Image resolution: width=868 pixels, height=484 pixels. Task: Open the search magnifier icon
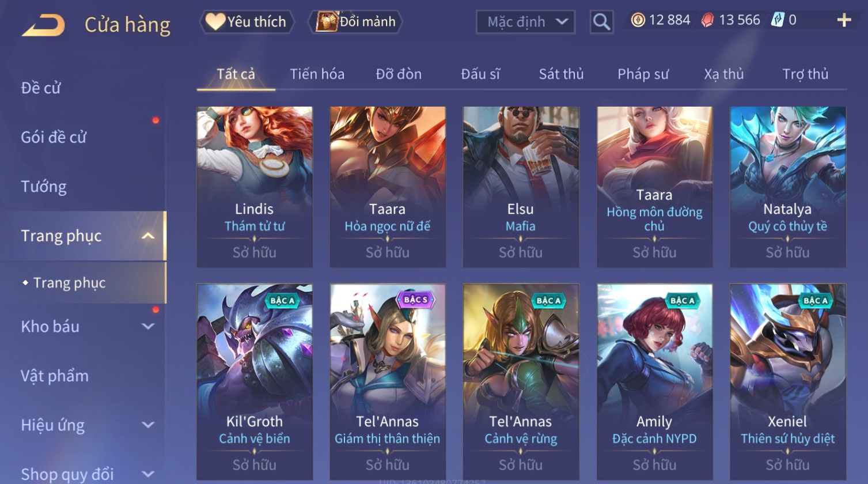click(x=601, y=22)
